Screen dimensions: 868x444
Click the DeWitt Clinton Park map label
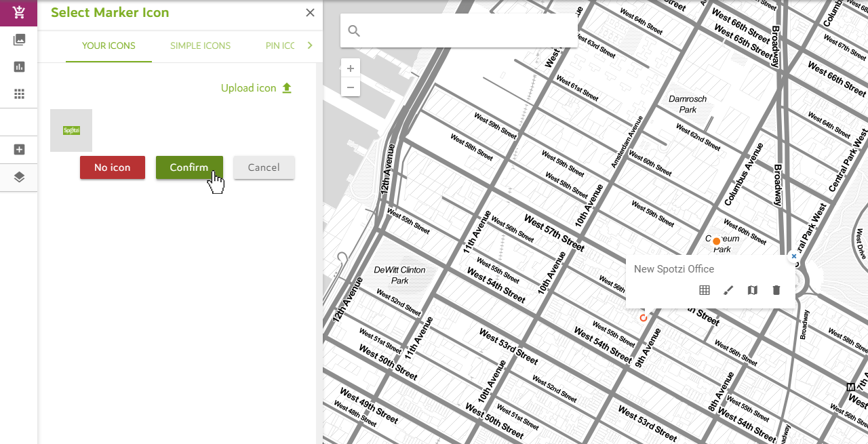point(400,275)
